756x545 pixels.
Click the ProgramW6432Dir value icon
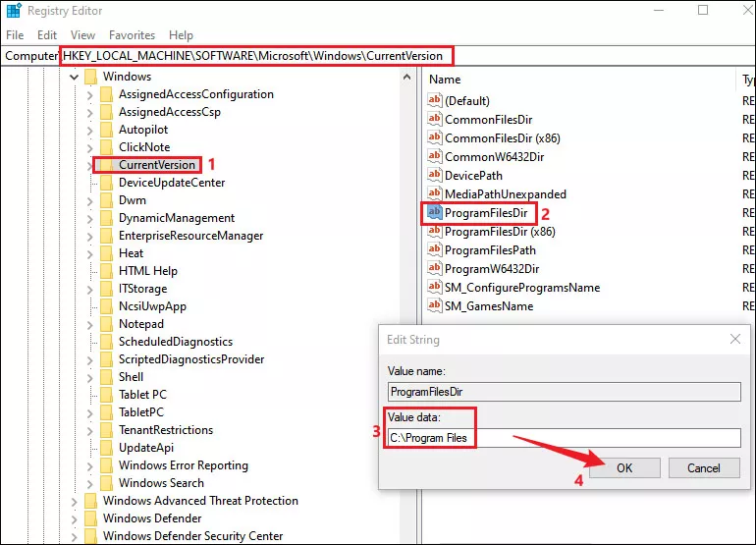434,269
